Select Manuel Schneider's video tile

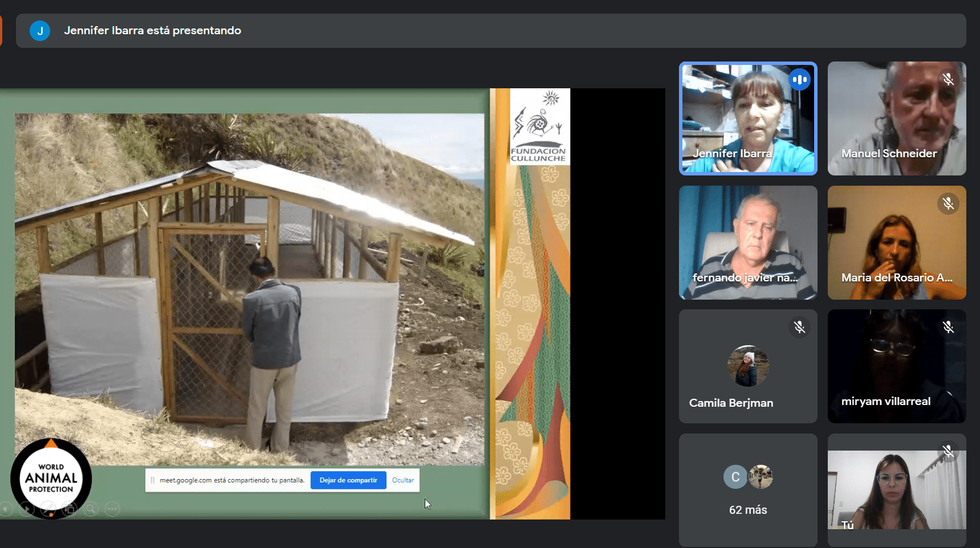[897, 118]
